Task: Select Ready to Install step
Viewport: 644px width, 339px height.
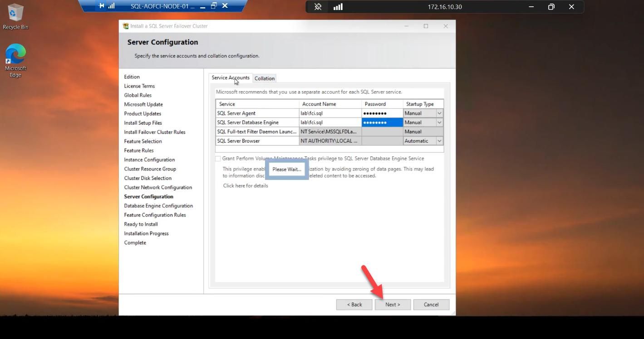Action: click(141, 224)
